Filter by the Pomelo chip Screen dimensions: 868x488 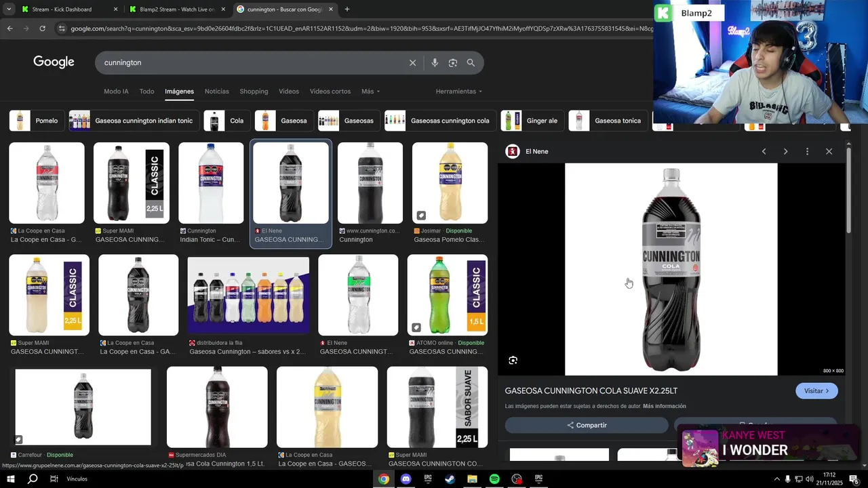click(x=37, y=121)
